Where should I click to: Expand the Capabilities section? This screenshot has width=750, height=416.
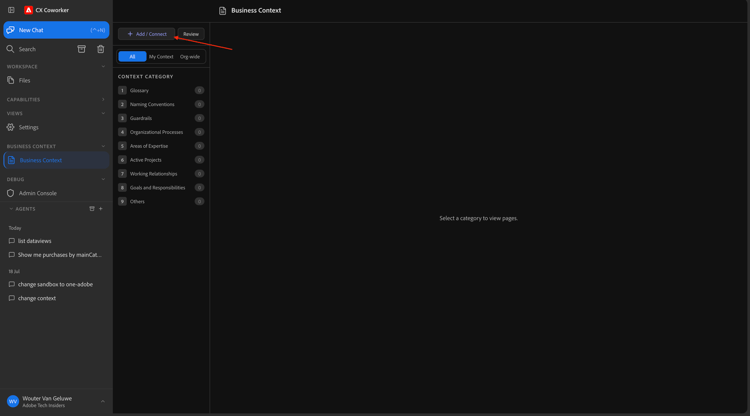pyautogui.click(x=103, y=99)
